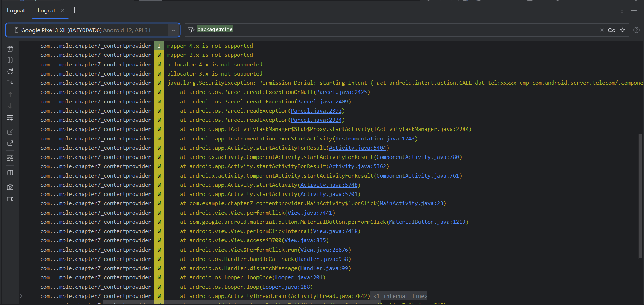644x305 pixels.
Task: Restart logcat with the refresh icon
Action: 10,72
